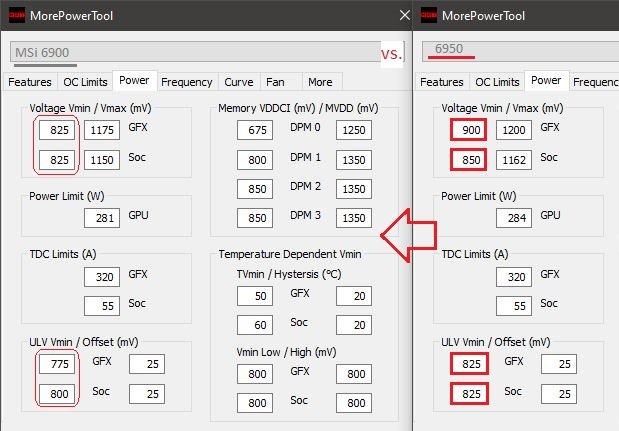Click ULV GFX offset field in MSi 6900 window
Viewport: 619px width, 431px height.
point(147,364)
